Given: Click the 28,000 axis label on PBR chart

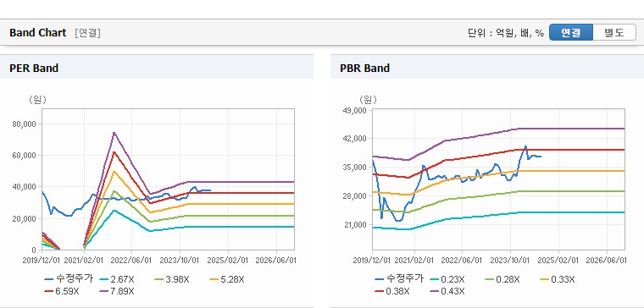Looking at the screenshot, I should pyautogui.click(x=356, y=195).
